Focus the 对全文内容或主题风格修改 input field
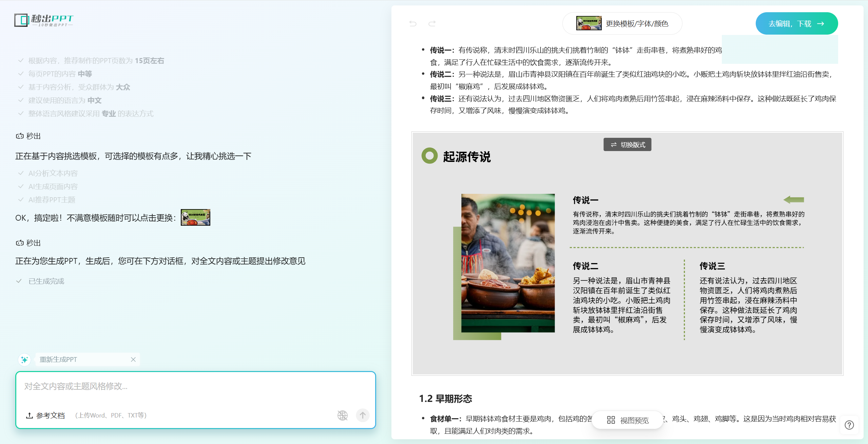 [196, 387]
